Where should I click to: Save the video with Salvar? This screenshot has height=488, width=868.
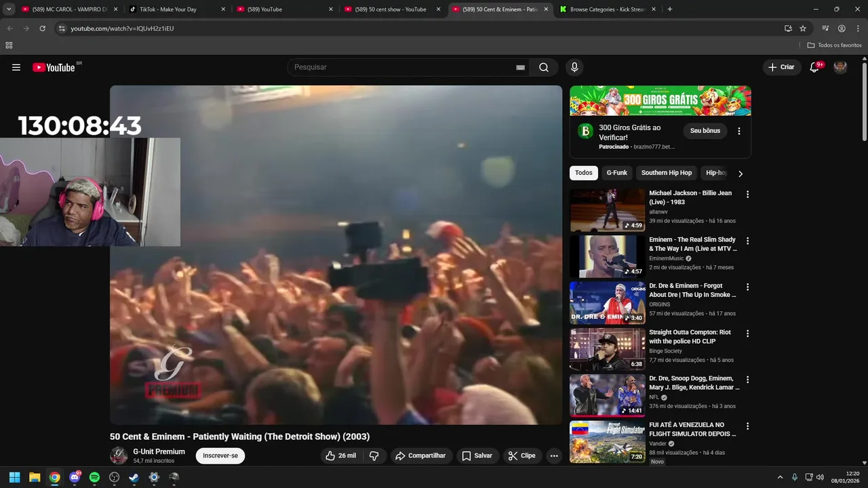(477, 455)
